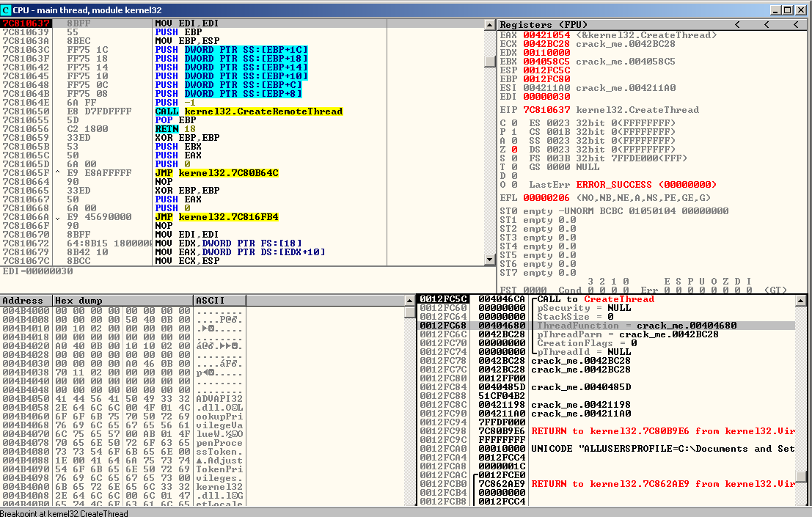Click the Address column header in dump

click(26, 301)
